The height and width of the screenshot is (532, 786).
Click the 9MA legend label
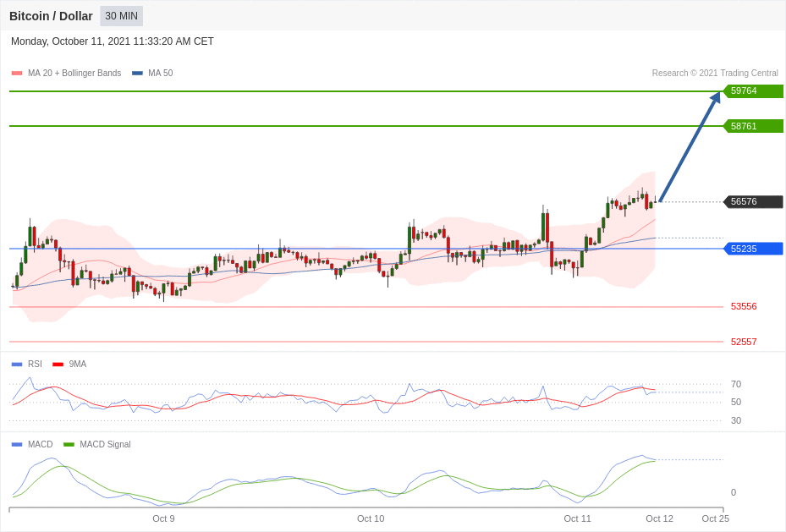[78, 365]
